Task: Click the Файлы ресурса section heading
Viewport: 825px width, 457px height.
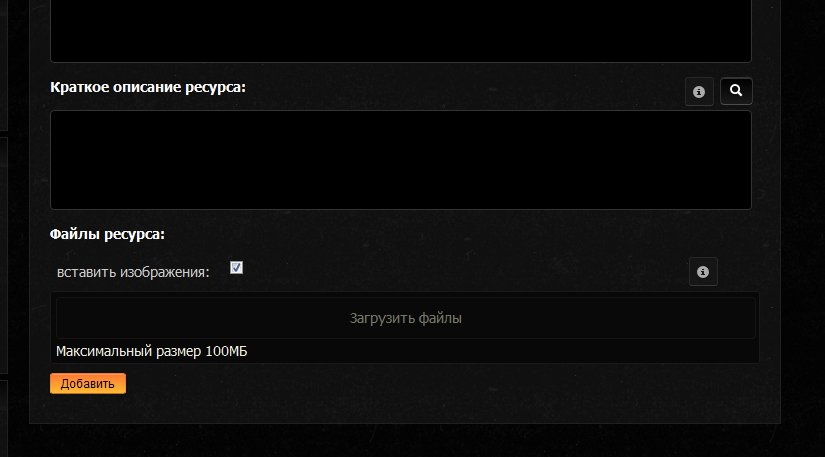Action: 107,234
